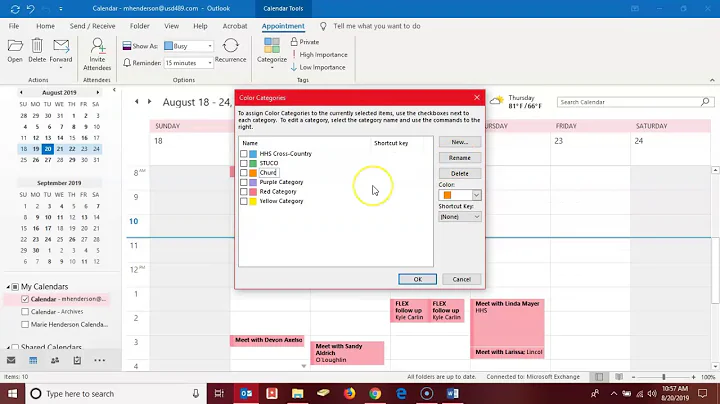Open the Acrobat ribbon tab
720x404 pixels.
pyautogui.click(x=235, y=26)
